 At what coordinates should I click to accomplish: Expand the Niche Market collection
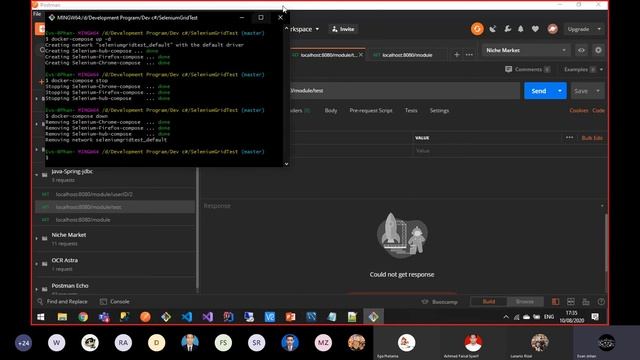36,238
